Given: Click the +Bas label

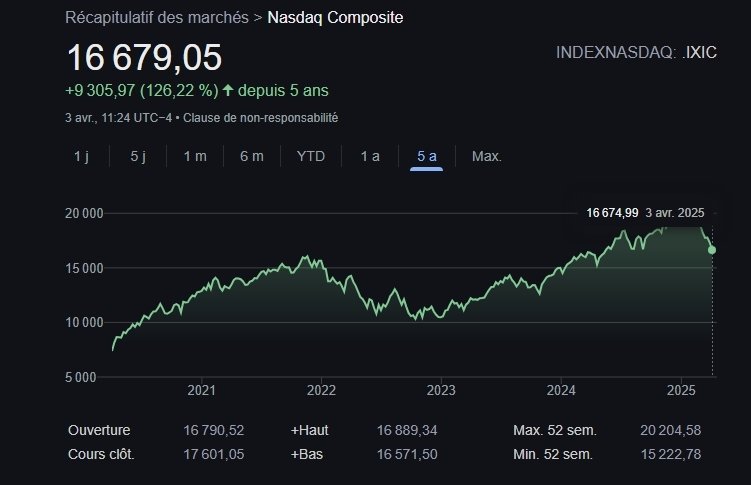Looking at the screenshot, I should point(307,454).
